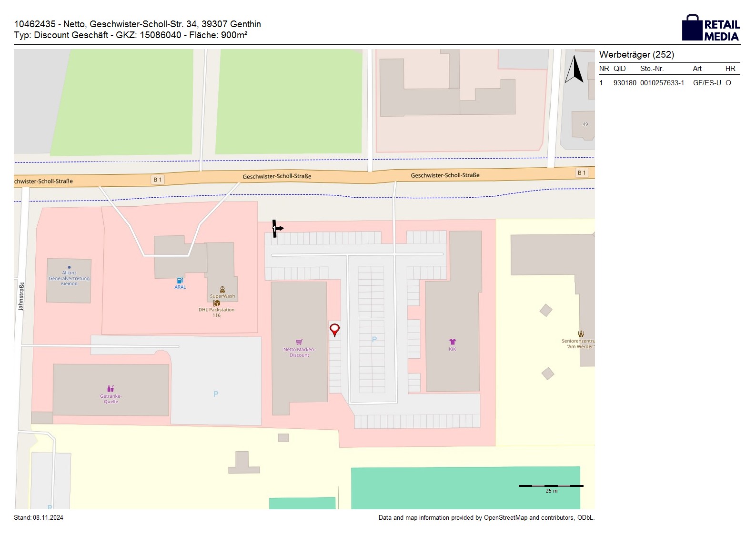The width and height of the screenshot is (756, 535).
Task: Click the Werbeträger (252) heading
Action: tap(636, 55)
